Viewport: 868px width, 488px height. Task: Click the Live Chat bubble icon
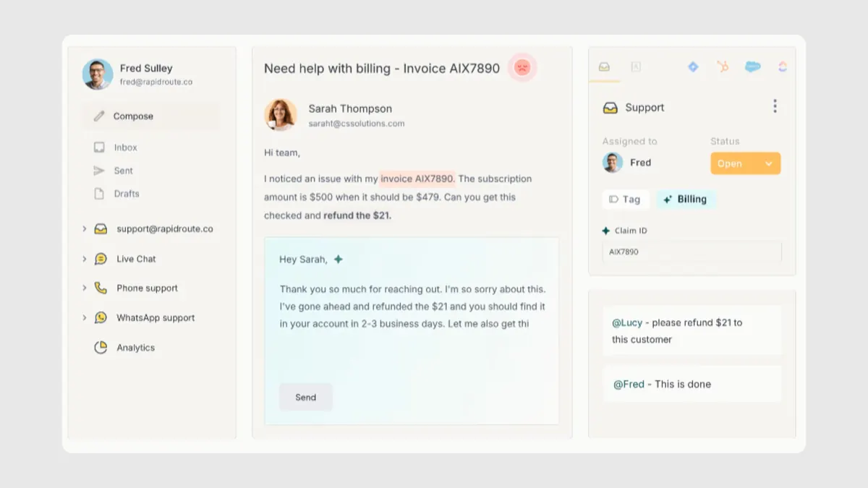tap(101, 259)
